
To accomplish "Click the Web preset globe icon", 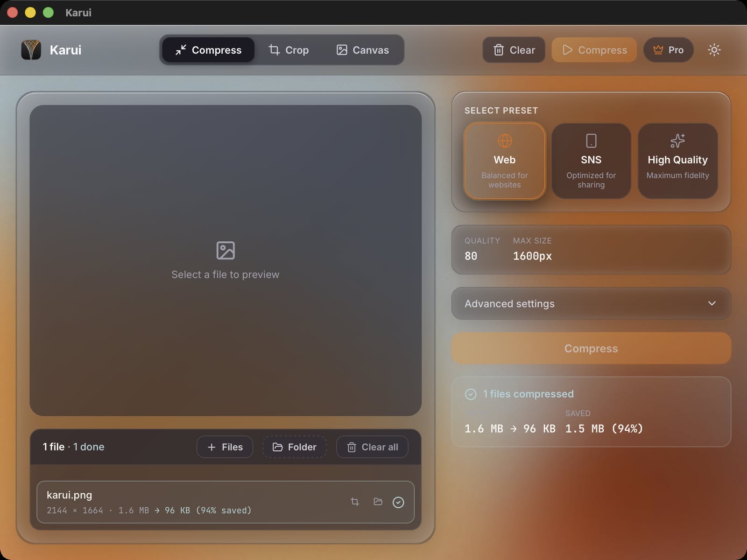I will 504,140.
